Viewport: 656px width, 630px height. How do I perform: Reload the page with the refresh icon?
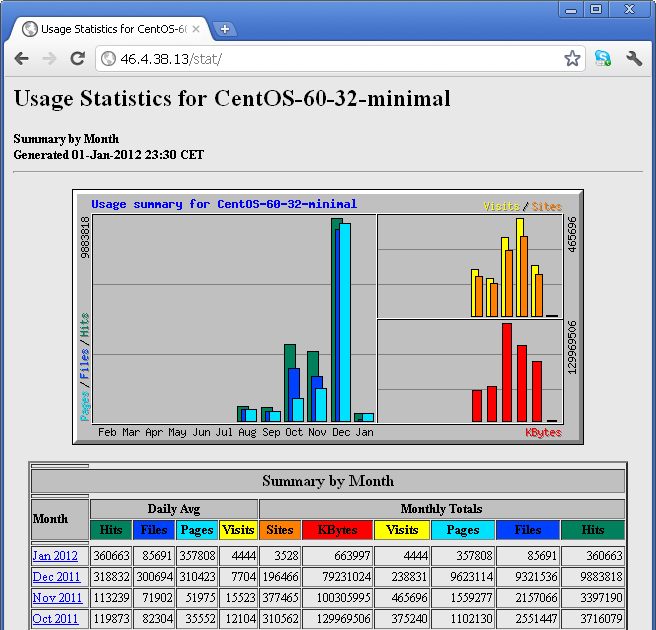point(77,59)
